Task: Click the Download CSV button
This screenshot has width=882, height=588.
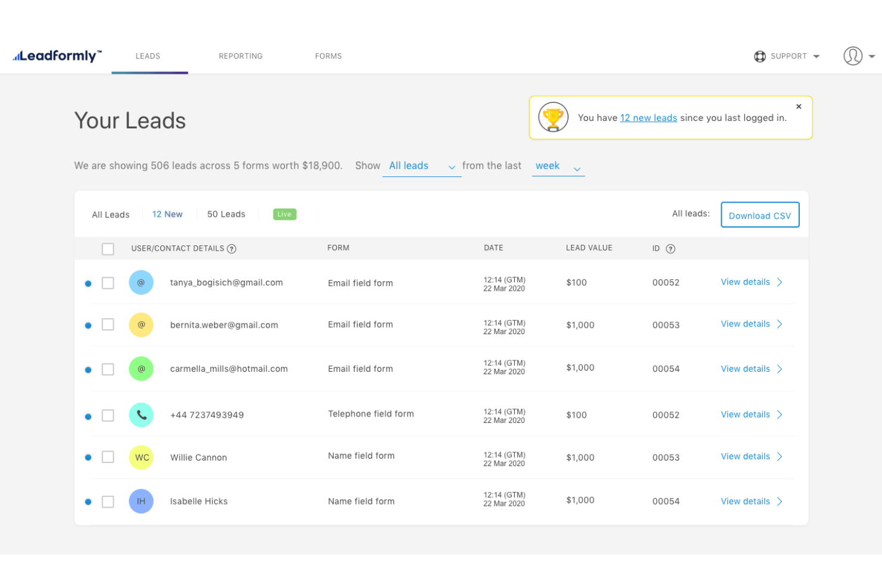Action: click(760, 215)
